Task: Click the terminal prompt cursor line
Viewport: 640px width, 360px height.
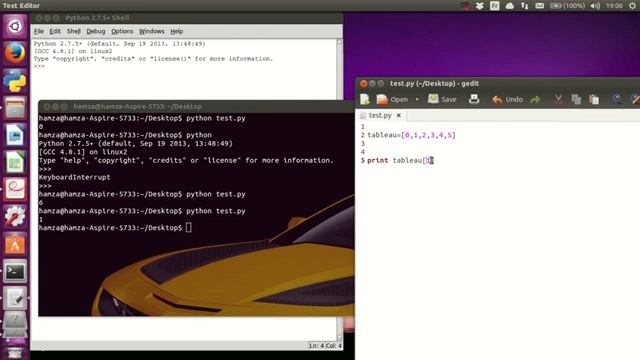Action: (115, 228)
